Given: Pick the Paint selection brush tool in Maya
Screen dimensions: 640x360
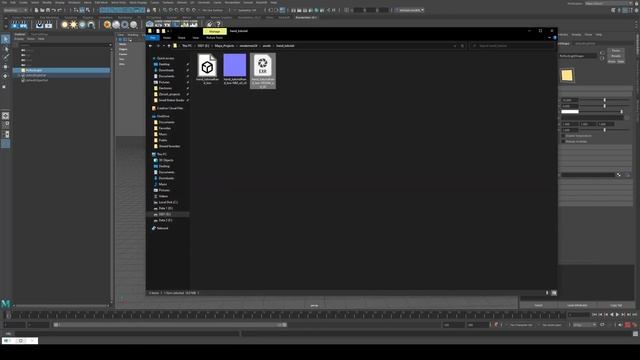Looking at the screenshot, I should coord(5,57).
